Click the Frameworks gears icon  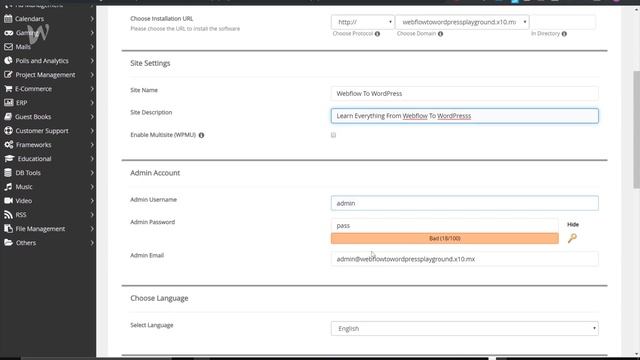9,144
